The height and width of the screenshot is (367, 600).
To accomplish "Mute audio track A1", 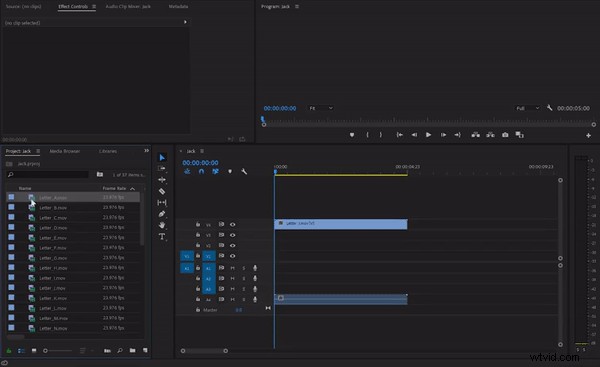I will pos(232,268).
